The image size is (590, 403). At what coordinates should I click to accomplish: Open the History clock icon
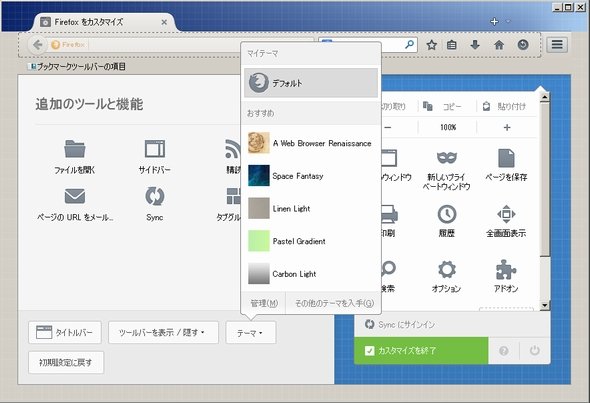[447, 214]
